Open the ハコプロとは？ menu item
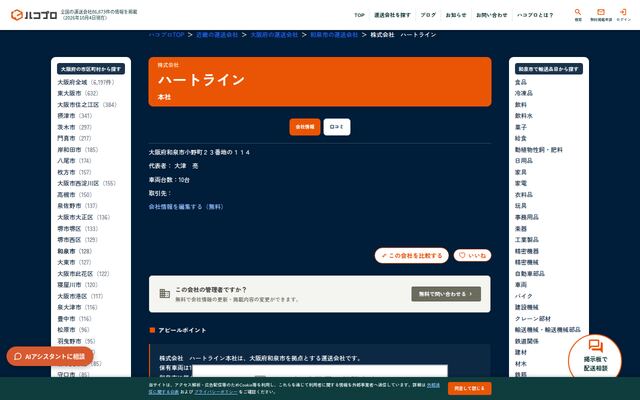This screenshot has height=400, width=640. [535, 15]
